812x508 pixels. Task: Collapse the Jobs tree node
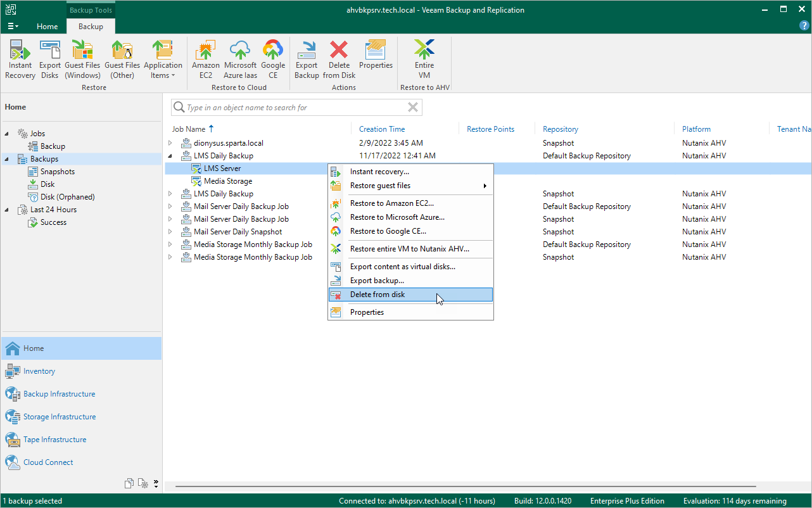click(7, 134)
